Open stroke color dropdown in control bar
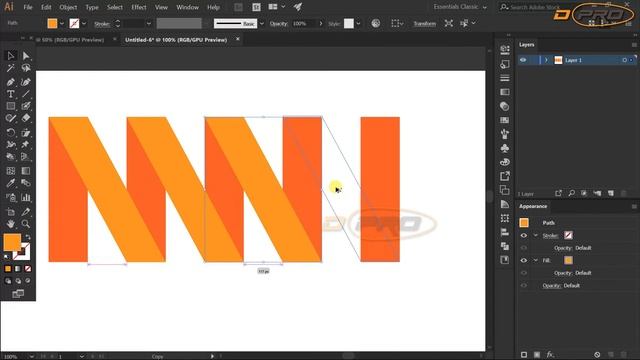Image resolution: width=640 pixels, height=360 pixels. tap(84, 24)
